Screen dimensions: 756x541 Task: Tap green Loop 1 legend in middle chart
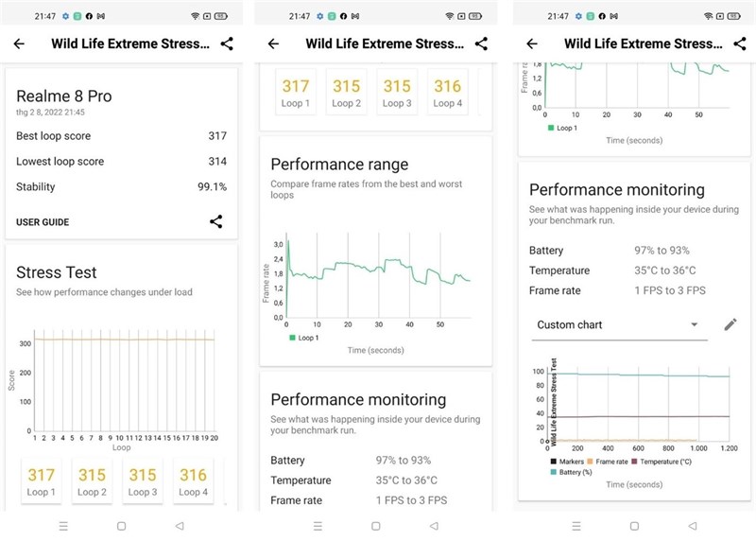tap(303, 338)
